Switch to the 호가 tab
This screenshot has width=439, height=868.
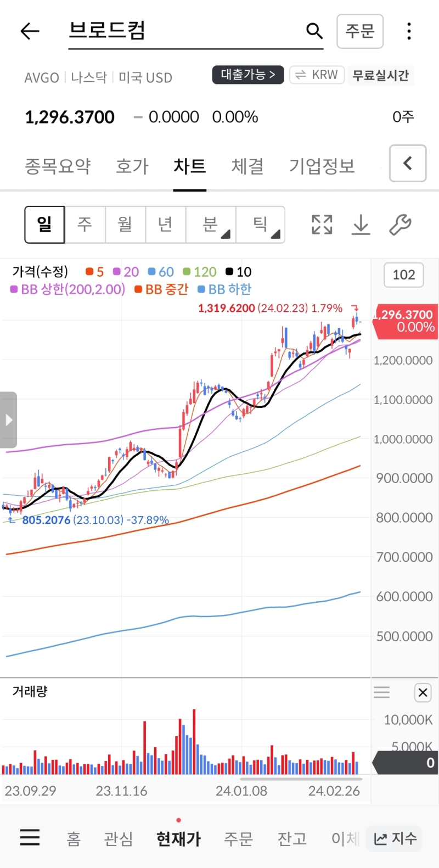point(132,166)
